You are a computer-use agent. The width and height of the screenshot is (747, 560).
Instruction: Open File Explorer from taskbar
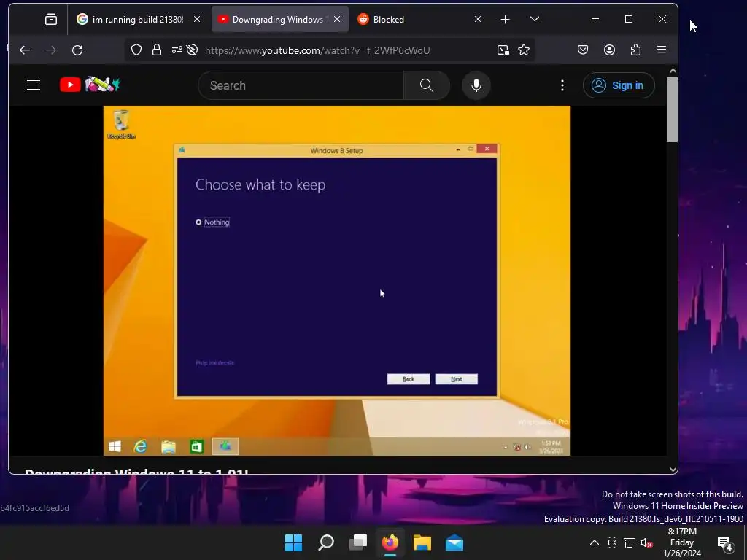point(422,542)
